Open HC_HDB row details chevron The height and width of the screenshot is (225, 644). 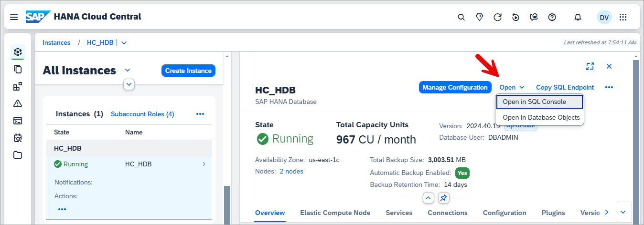tap(204, 164)
